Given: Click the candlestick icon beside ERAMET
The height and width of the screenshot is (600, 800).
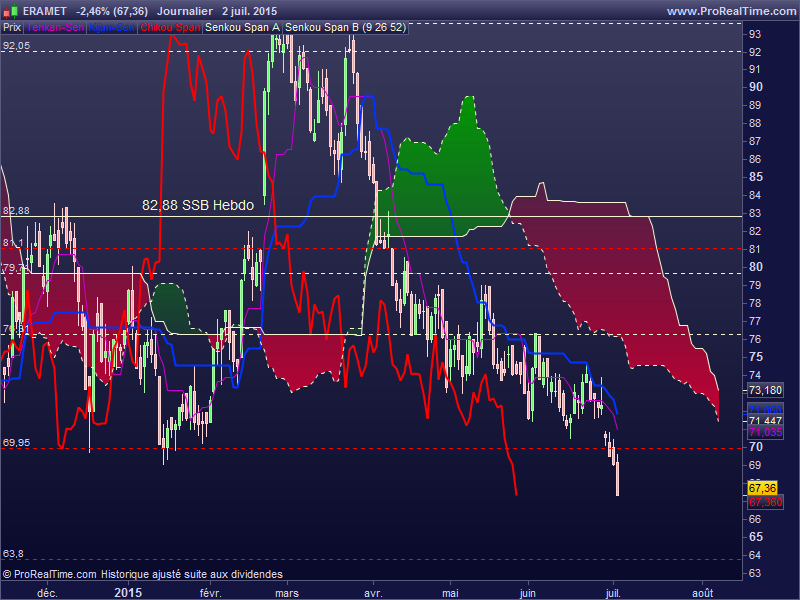Looking at the screenshot, I should pyautogui.click(x=10, y=11).
